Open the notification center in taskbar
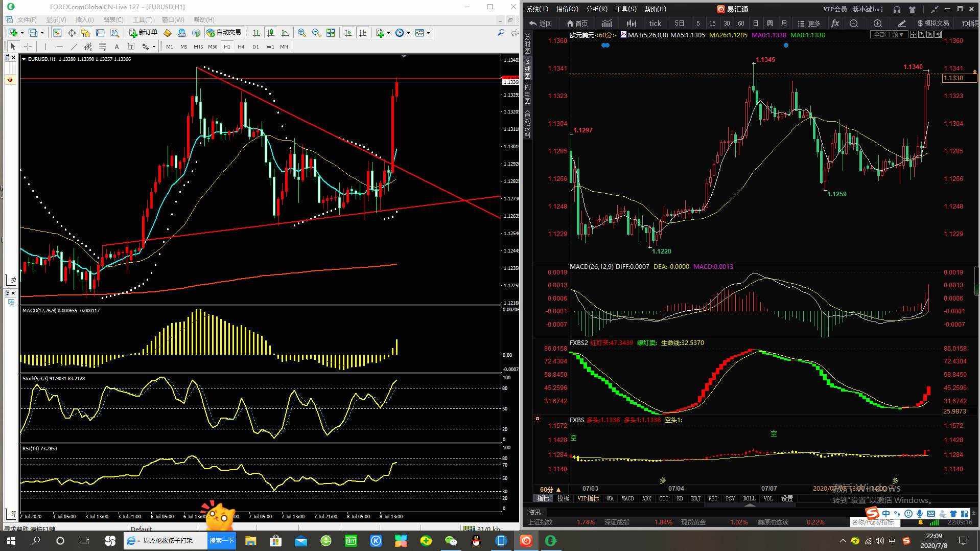This screenshot has height=551, width=980. (963, 540)
